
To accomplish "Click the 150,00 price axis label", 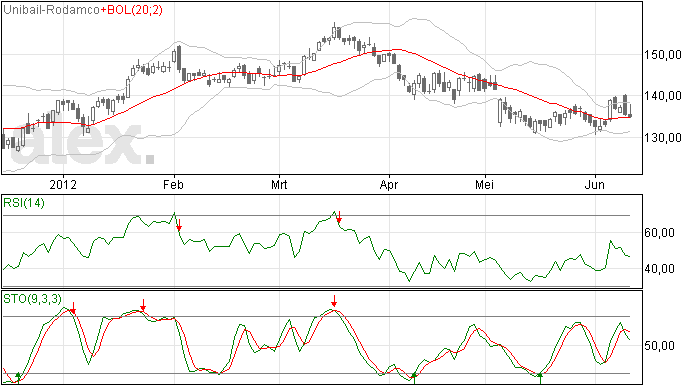I will tap(662, 55).
